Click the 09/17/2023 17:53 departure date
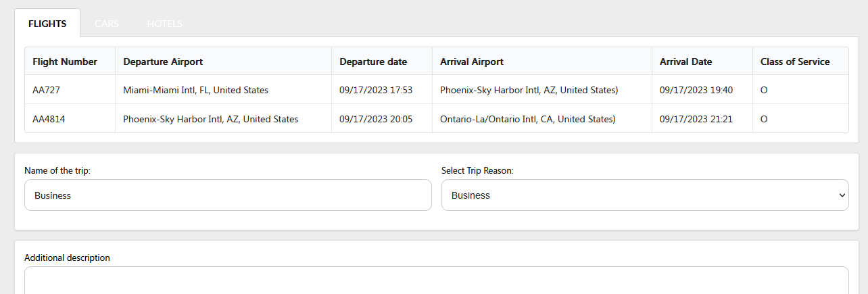Viewport: 868px width, 294px height. [376, 90]
